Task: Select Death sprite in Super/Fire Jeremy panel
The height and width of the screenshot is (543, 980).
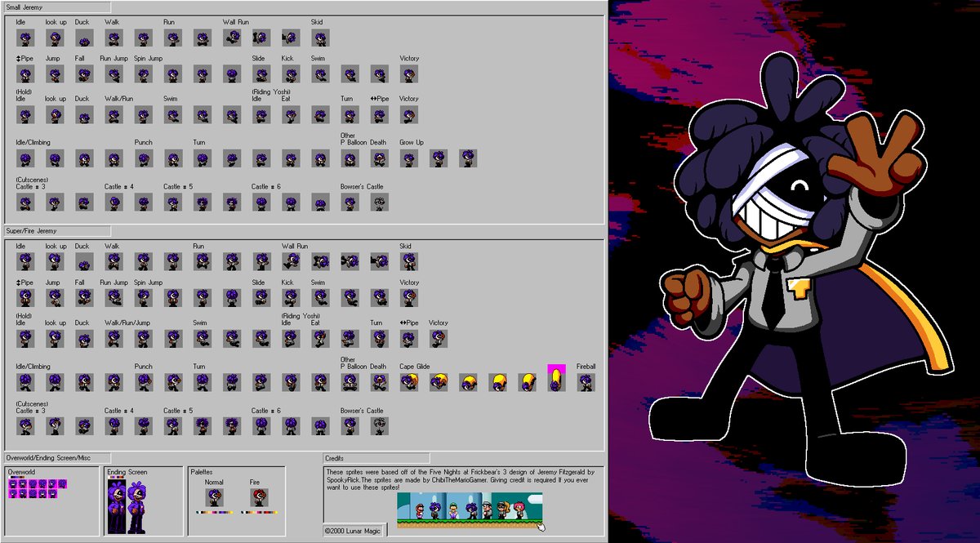Action: point(379,382)
